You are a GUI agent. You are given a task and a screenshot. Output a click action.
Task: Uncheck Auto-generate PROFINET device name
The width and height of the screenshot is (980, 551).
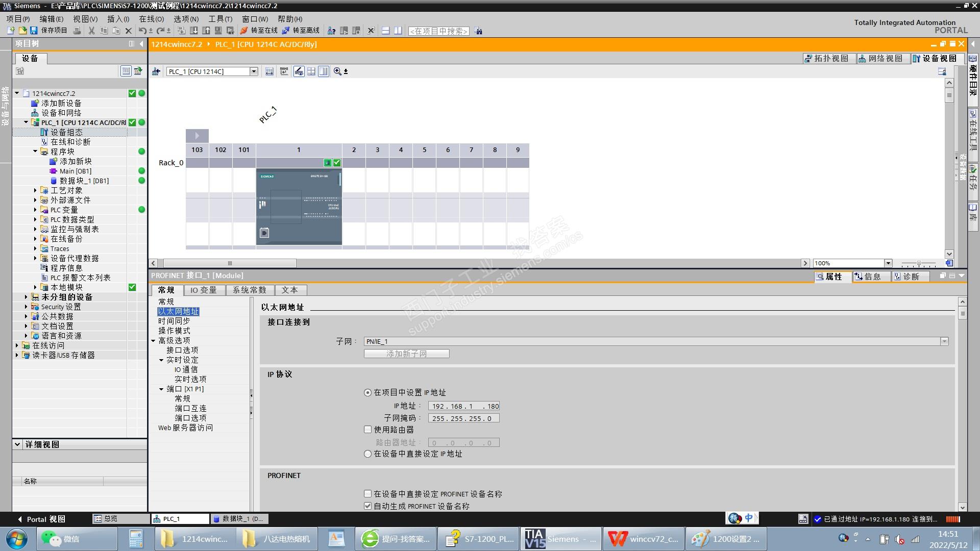click(x=367, y=506)
